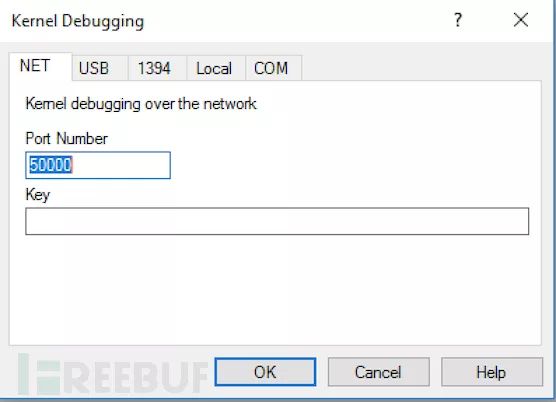Confirm with the OK button
The image size is (556, 402).
click(x=265, y=372)
